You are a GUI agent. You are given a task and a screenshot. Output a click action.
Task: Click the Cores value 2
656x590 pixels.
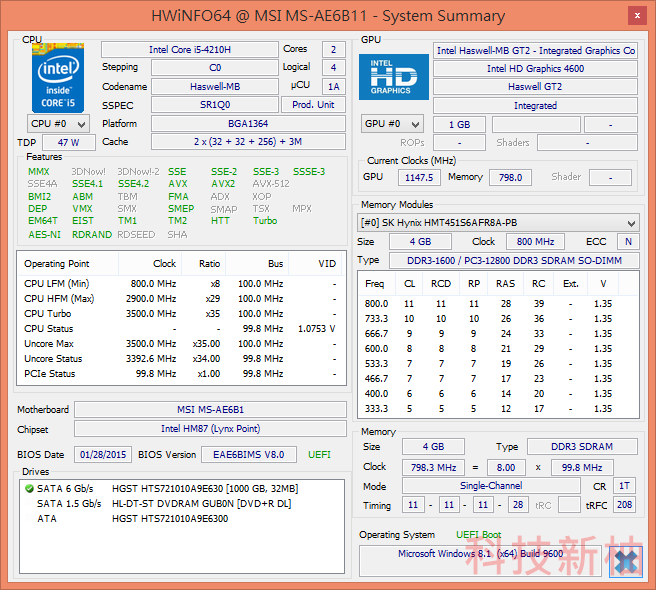(333, 49)
